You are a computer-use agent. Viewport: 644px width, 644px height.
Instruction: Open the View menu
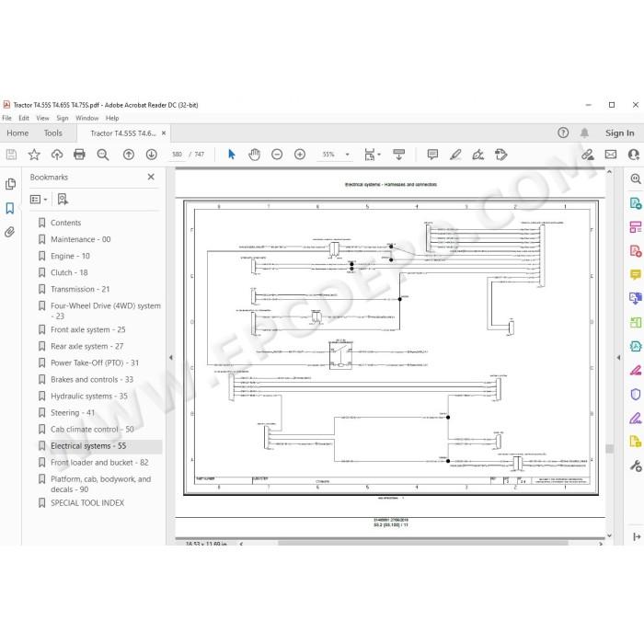tap(42, 118)
